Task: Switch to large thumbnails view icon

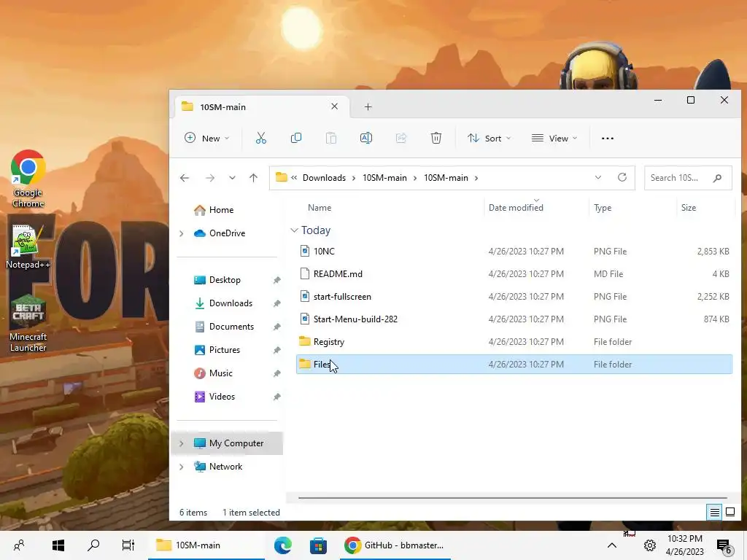Action: click(729, 513)
